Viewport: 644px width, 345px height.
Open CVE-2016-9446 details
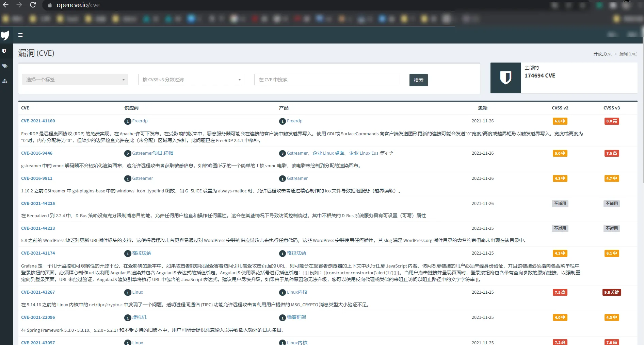pyautogui.click(x=37, y=153)
